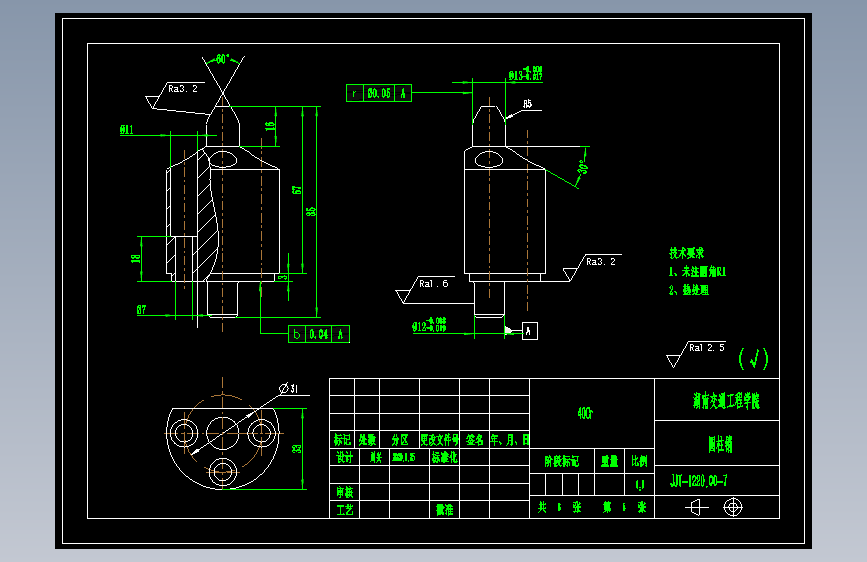
Task: Select the 签名 header cell
Action: [474, 440]
